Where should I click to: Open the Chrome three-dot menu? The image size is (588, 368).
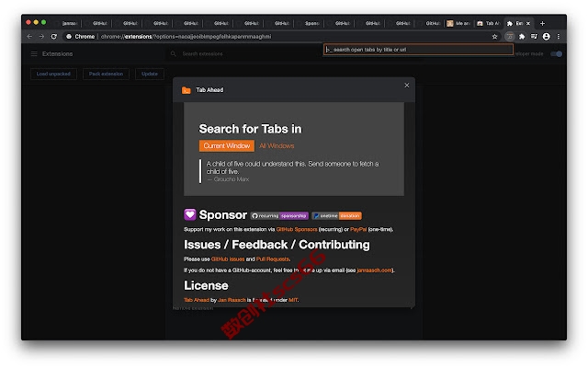pyautogui.click(x=559, y=37)
